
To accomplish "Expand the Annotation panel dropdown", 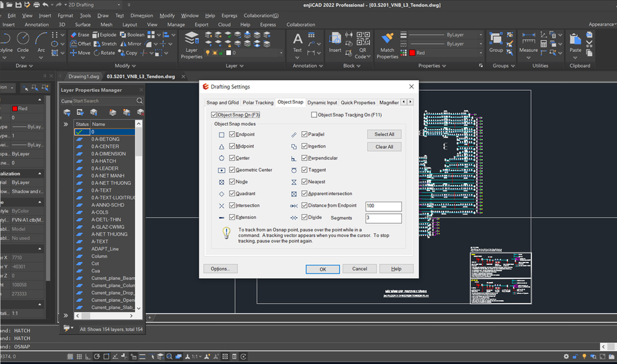I will (x=308, y=66).
